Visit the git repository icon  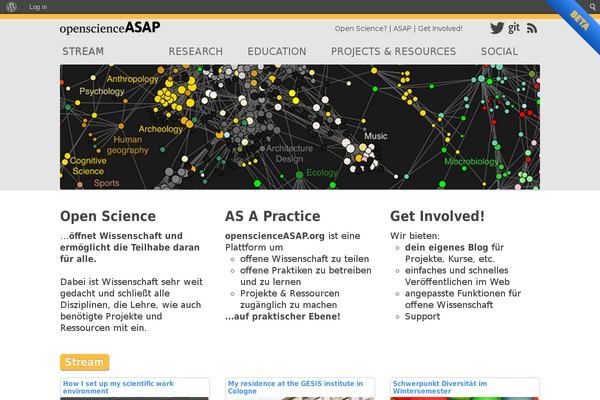[514, 28]
